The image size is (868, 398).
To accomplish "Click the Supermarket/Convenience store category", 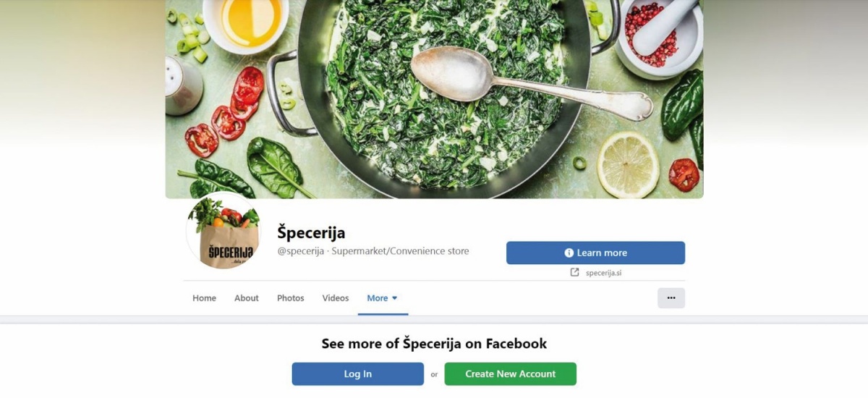I will (400, 251).
